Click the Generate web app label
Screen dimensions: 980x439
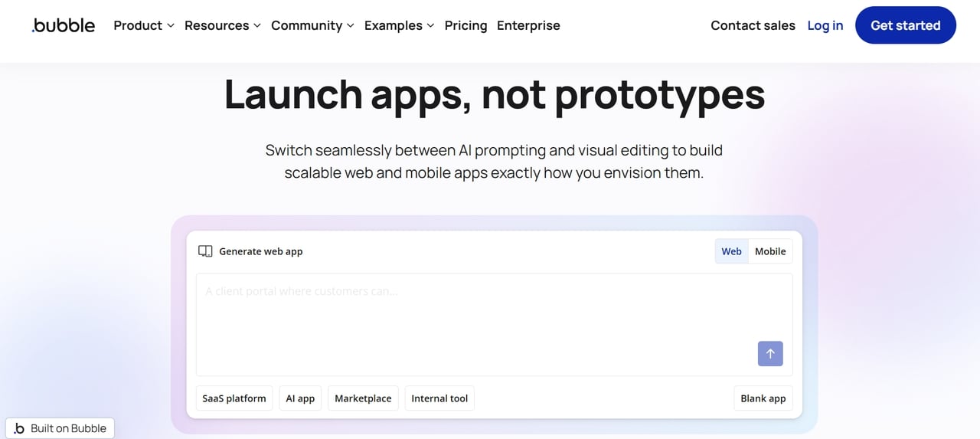pos(261,251)
